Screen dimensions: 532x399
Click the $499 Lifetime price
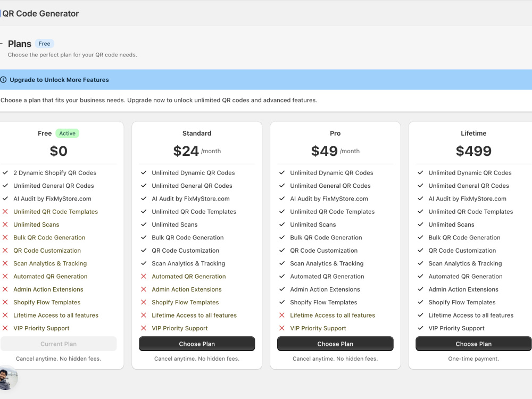coord(473,151)
